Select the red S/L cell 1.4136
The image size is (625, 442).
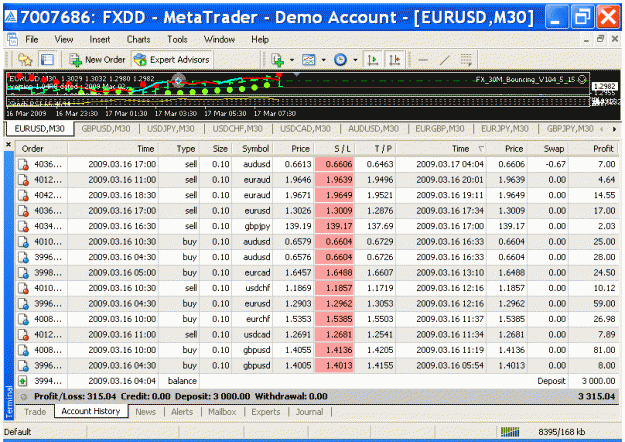(x=334, y=350)
